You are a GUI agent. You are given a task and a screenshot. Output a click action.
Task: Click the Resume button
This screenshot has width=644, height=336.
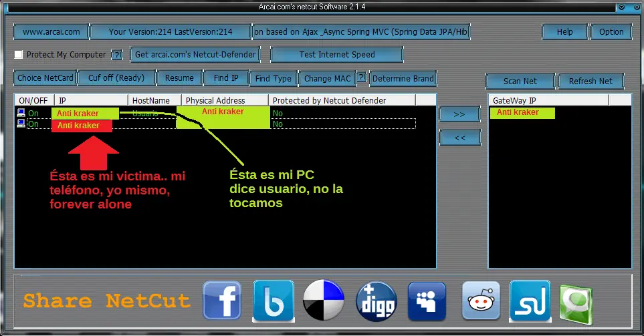tap(179, 77)
